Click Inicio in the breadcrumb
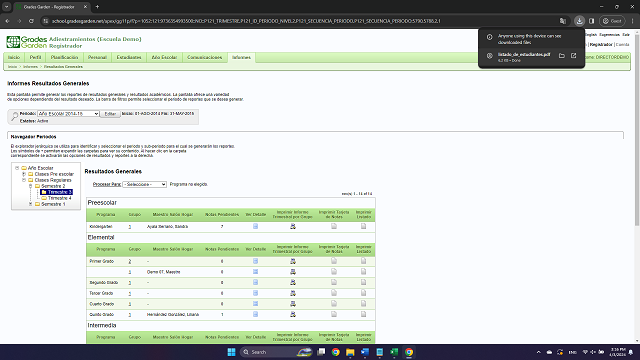 pos(13,67)
